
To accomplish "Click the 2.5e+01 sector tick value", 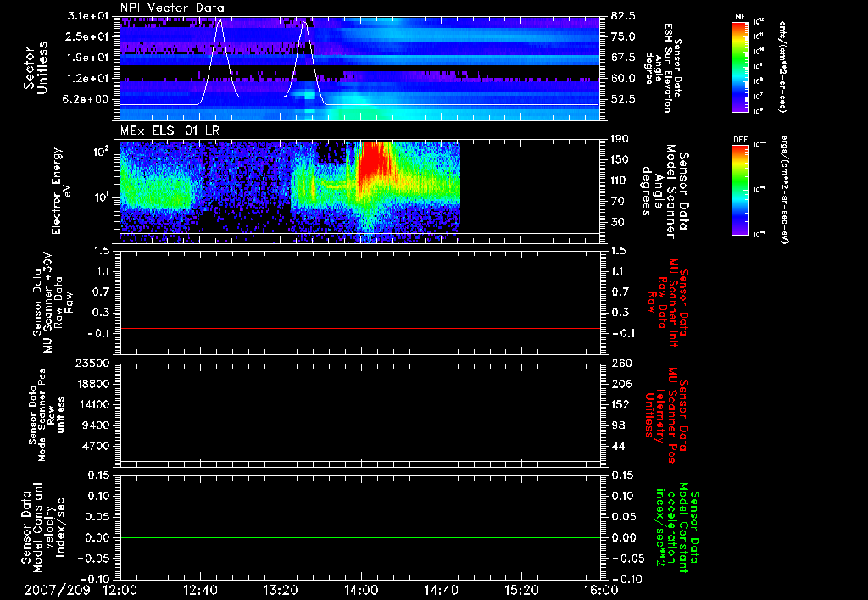I will click(x=88, y=36).
